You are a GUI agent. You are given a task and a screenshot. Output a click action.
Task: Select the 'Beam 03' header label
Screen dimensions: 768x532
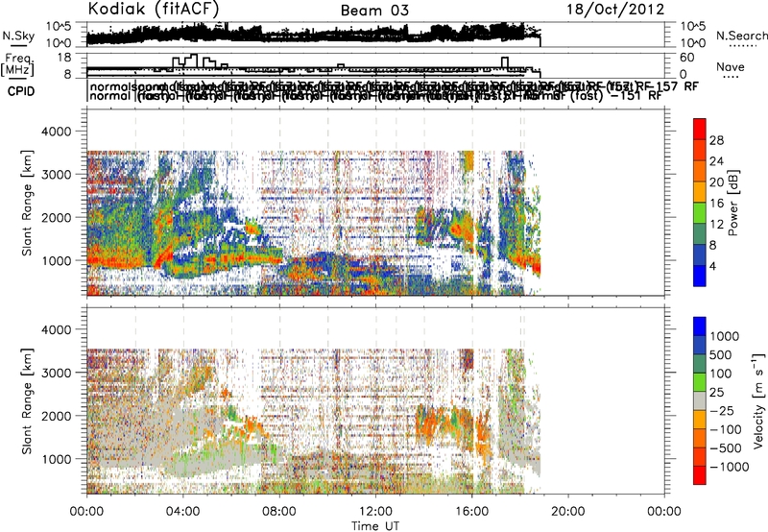point(374,11)
